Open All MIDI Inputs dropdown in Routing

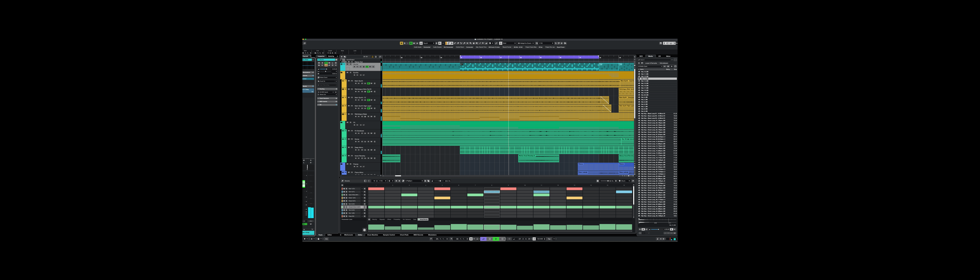[x=326, y=92]
